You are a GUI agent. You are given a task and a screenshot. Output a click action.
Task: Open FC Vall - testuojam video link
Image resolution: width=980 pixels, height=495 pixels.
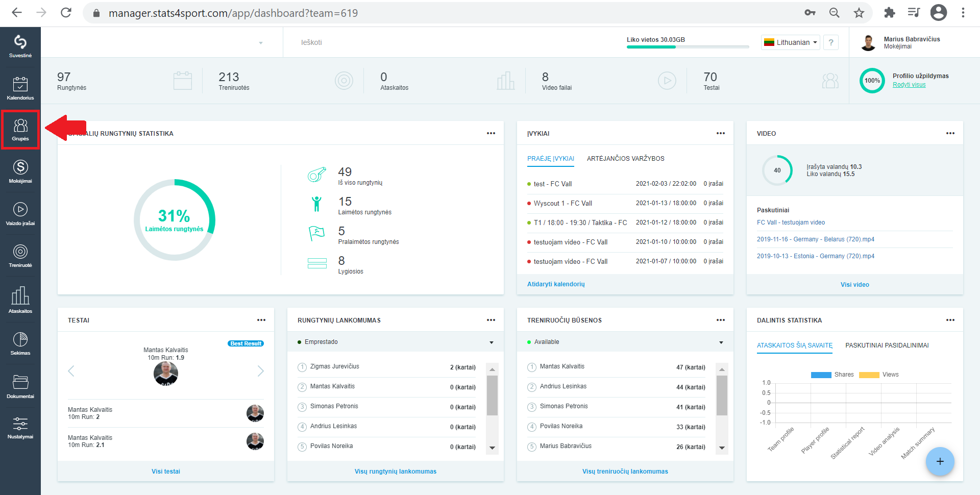pyautogui.click(x=791, y=222)
